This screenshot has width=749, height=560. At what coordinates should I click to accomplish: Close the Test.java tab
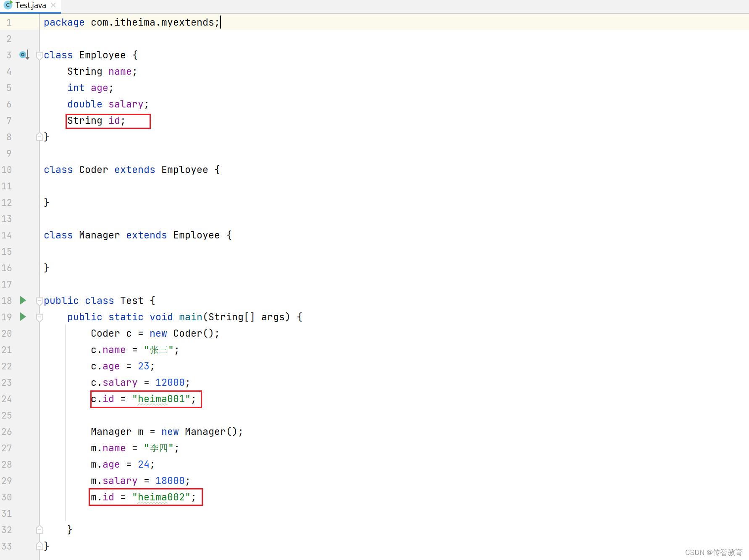[53, 5]
